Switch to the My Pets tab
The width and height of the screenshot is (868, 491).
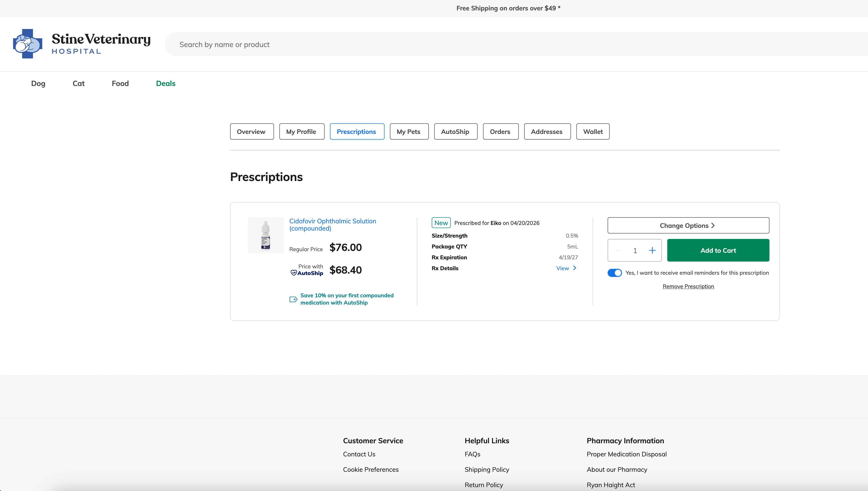(x=408, y=131)
